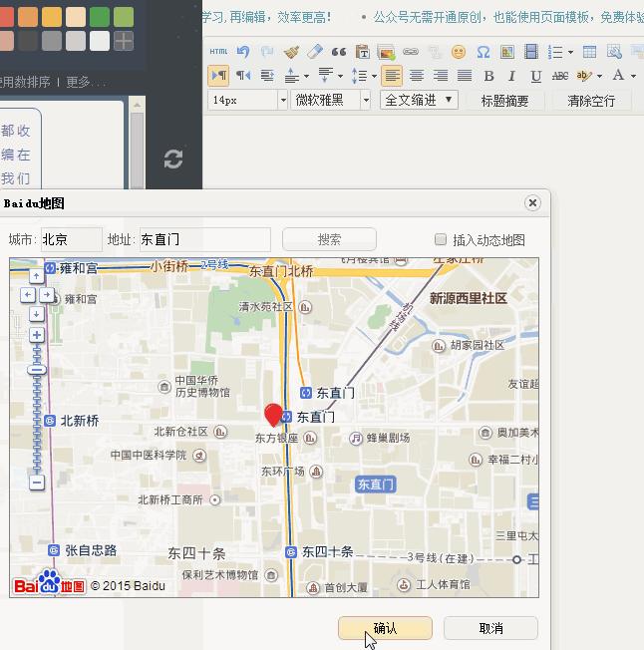Click the first-line indent icon

point(267,76)
